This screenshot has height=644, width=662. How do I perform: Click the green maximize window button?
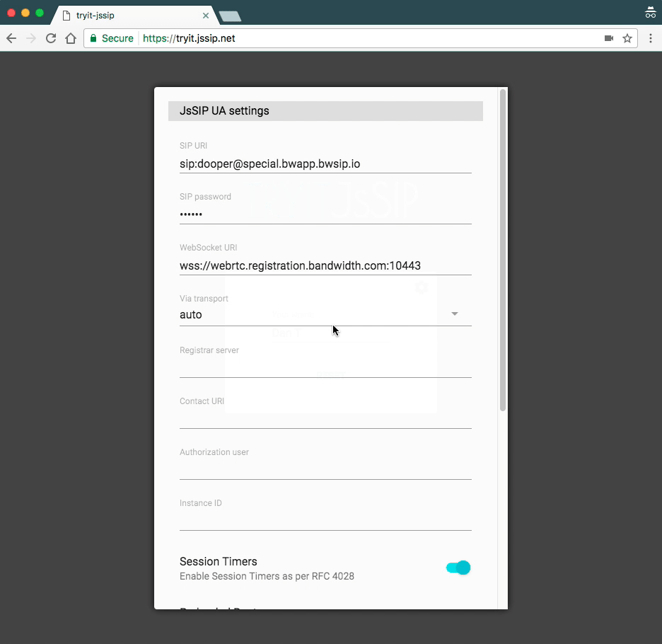[40, 13]
